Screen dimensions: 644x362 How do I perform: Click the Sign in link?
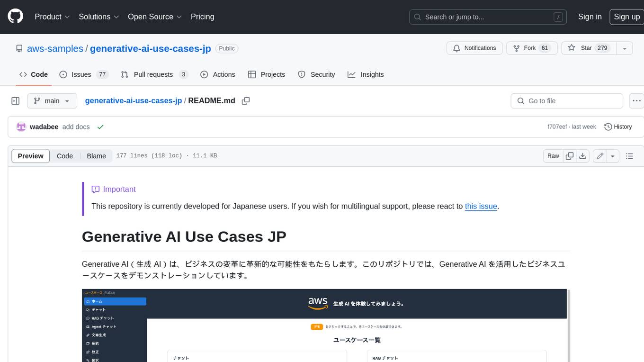[x=590, y=17]
